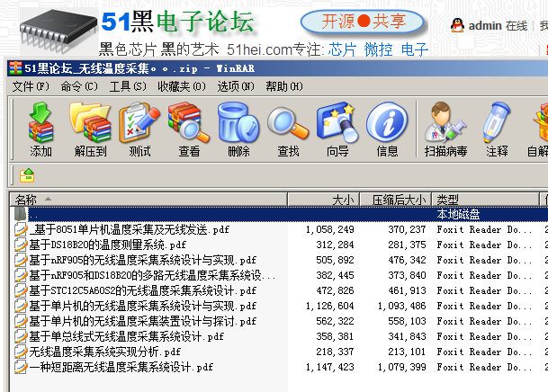Screen dimensions: 548x392
Task: Run the 测试 (Test) archive tool
Action: pyautogui.click(x=139, y=129)
